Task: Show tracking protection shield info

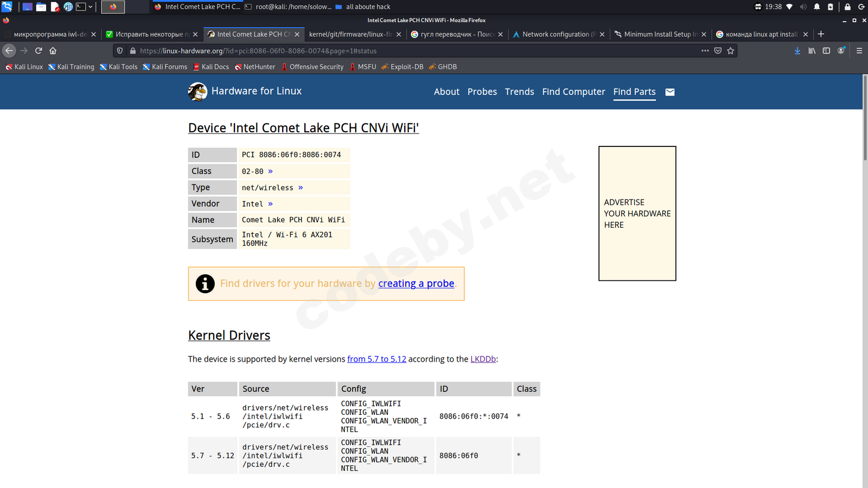Action: (x=120, y=50)
